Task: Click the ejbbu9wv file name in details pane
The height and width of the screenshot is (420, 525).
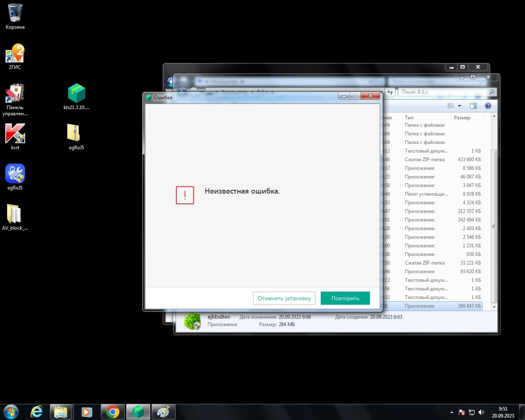Action: coord(219,317)
